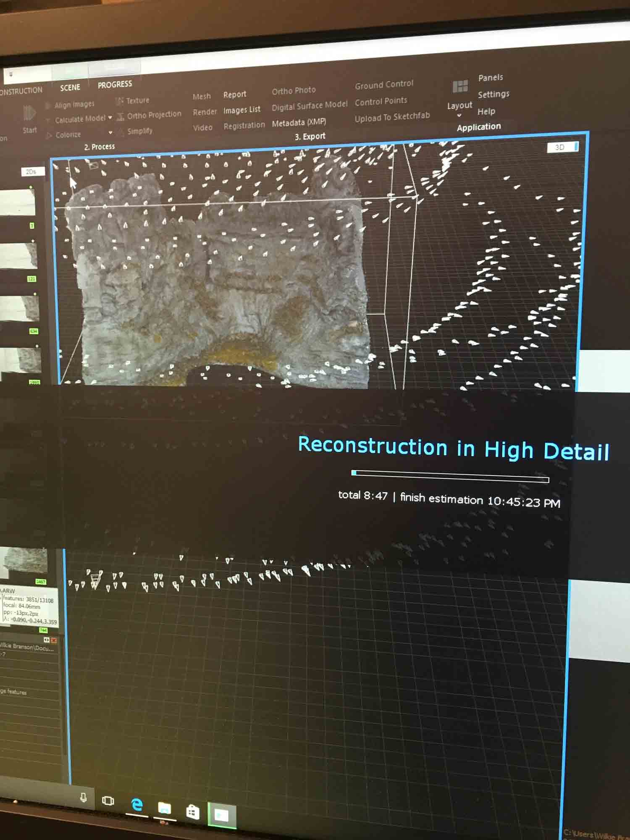The width and height of the screenshot is (630, 840).
Task: Switch to the PROGRESS ribbon tab
Action: coord(115,84)
